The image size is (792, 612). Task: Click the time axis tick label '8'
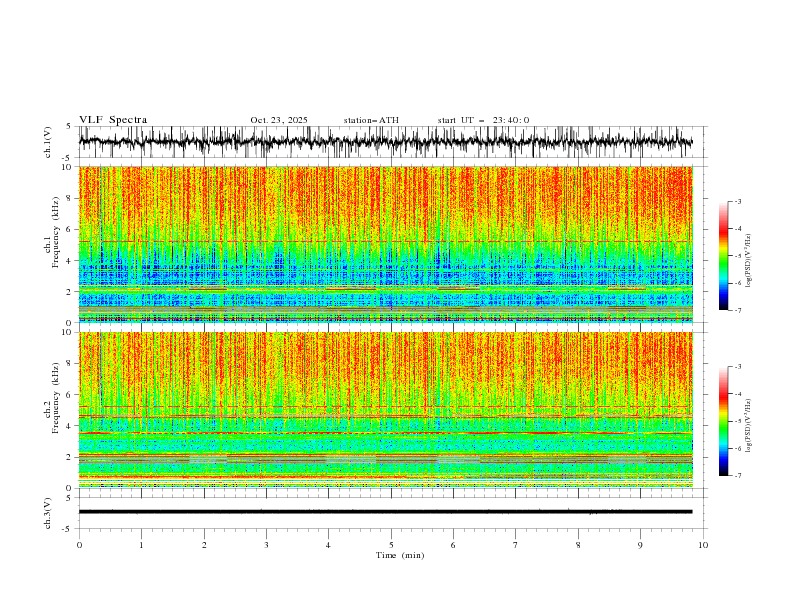point(578,545)
